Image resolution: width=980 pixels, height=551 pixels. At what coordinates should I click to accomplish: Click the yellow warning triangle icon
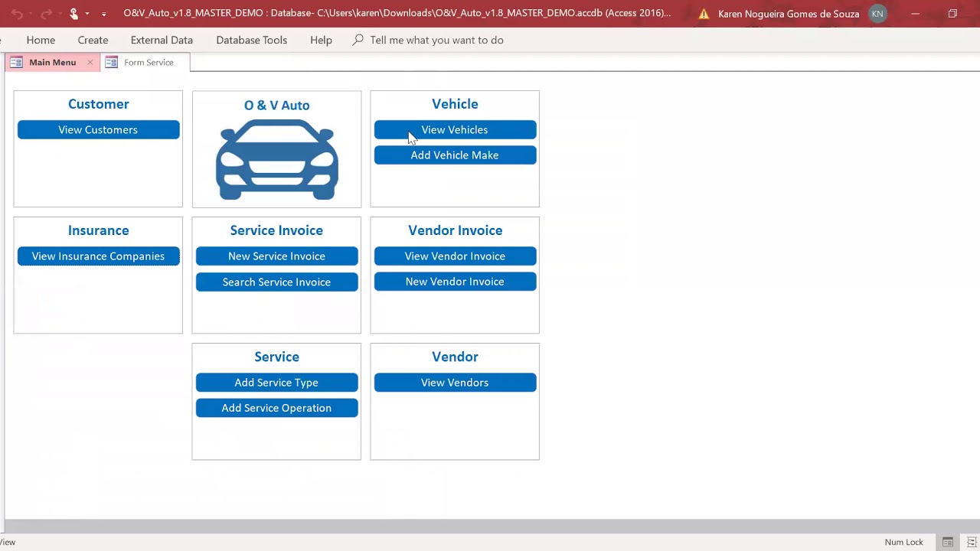[704, 14]
